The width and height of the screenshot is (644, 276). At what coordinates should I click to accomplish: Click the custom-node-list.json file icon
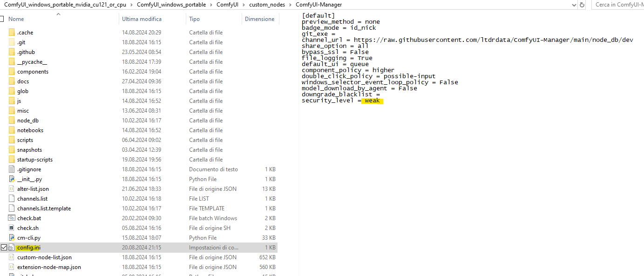coord(12,257)
